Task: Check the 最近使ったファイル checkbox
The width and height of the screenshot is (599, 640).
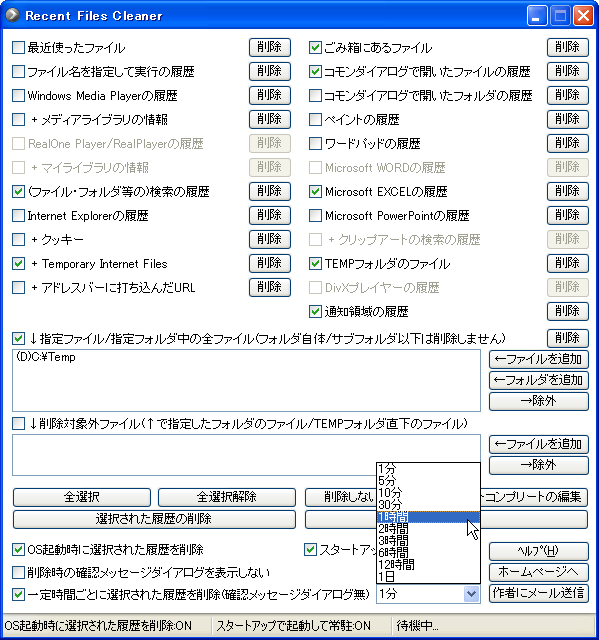Action: [x=18, y=48]
